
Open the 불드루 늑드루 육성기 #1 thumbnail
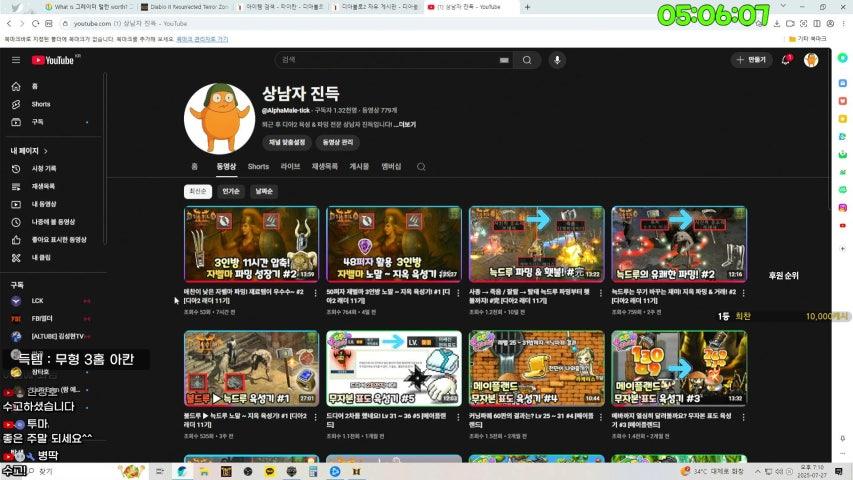tap(251, 368)
